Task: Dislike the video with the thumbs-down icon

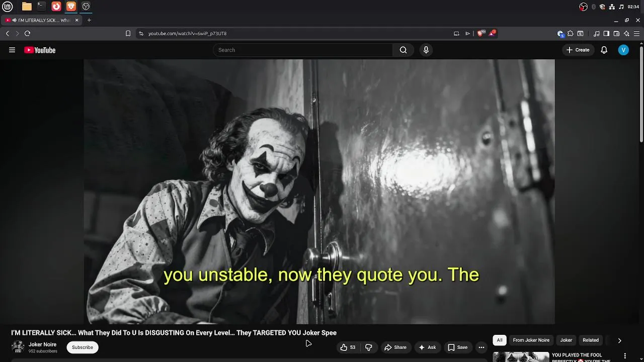Action: tap(368, 347)
